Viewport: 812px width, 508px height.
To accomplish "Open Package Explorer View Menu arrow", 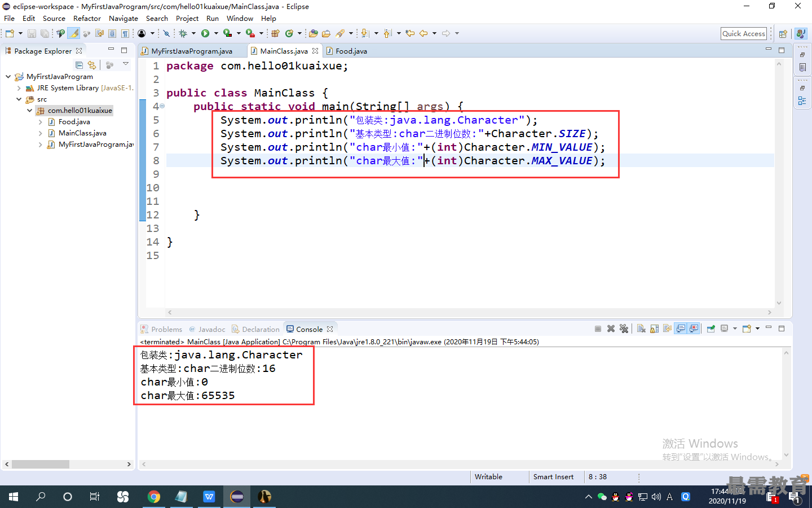I will [126, 64].
